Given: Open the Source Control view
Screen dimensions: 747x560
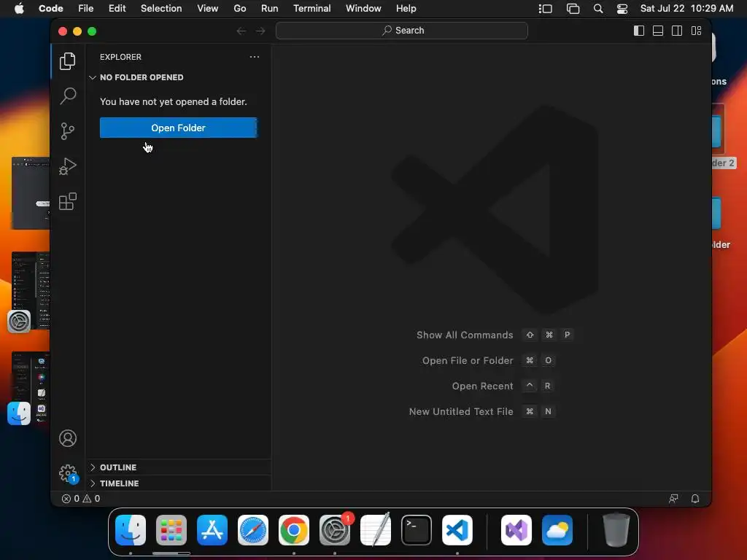Looking at the screenshot, I should [68, 131].
